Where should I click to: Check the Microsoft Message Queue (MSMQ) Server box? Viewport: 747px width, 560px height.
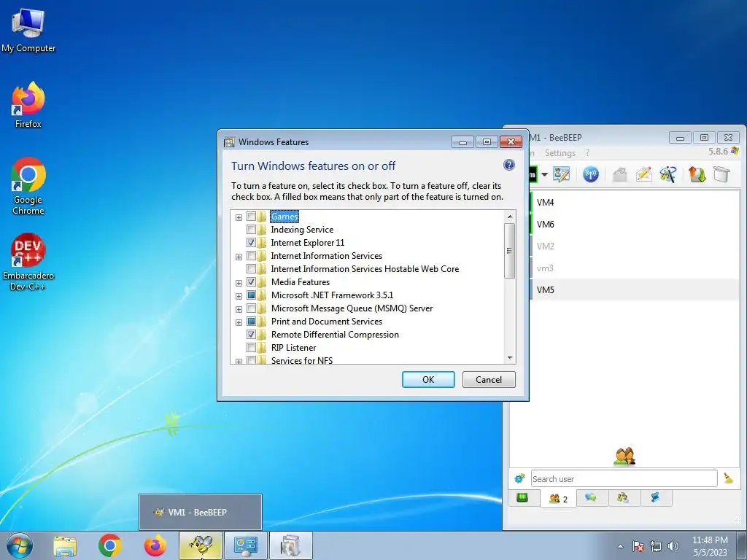coord(251,308)
